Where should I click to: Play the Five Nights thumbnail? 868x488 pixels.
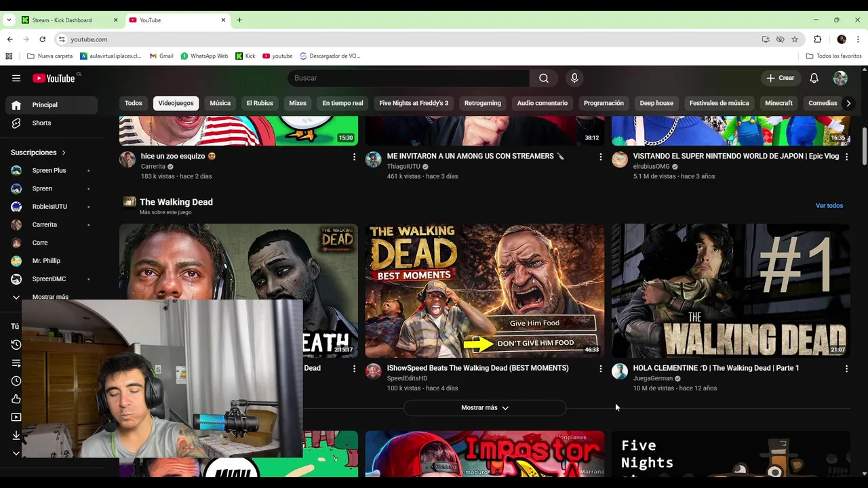731,454
